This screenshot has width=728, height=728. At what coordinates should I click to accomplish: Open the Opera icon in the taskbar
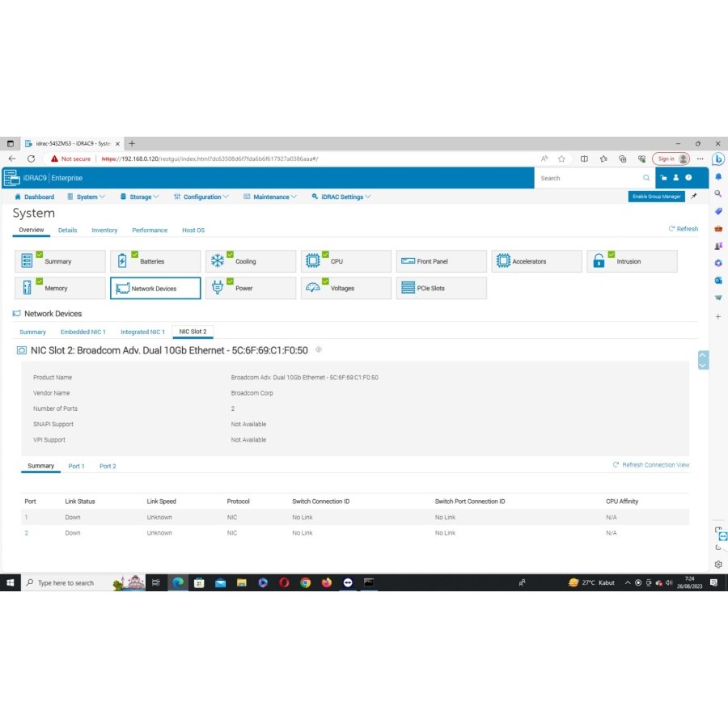pyautogui.click(x=284, y=582)
